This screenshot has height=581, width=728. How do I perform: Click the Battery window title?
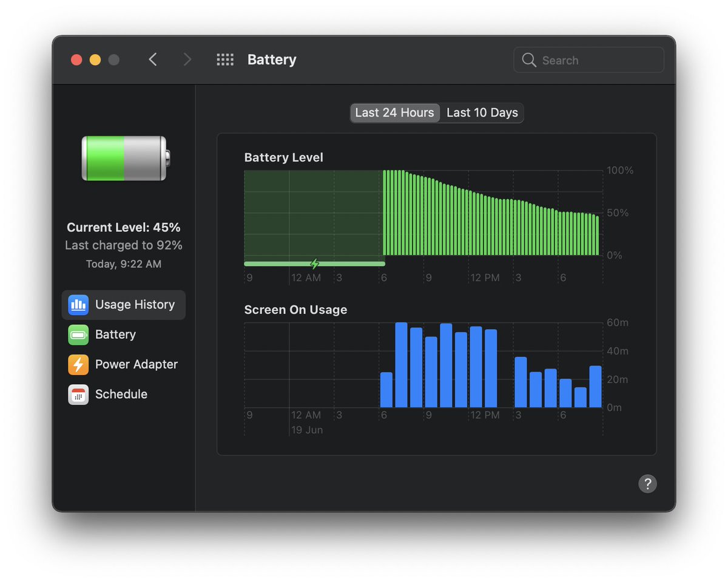(x=272, y=59)
